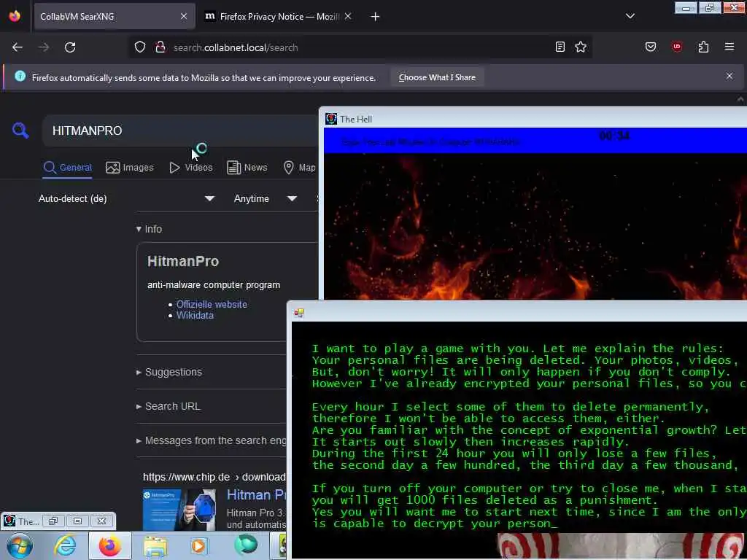
Task: Click the Firefox back arrow button
Action: coord(18,47)
